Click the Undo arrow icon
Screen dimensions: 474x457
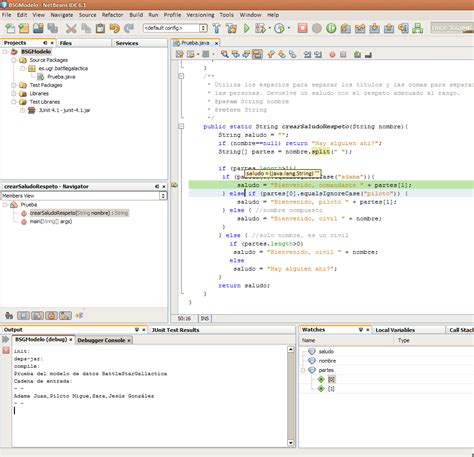(114, 28)
